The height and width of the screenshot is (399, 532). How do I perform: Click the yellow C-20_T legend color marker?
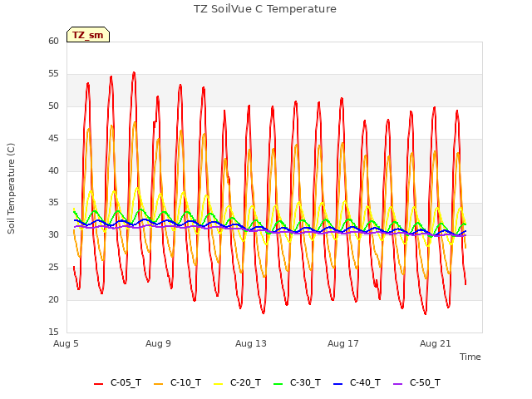[218, 384]
